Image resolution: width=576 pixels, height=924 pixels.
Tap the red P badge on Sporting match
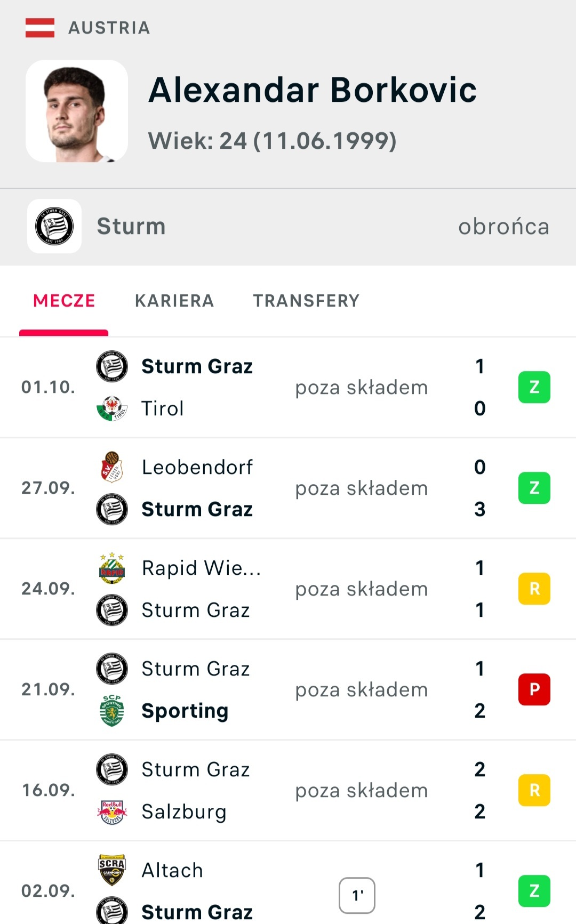534,689
